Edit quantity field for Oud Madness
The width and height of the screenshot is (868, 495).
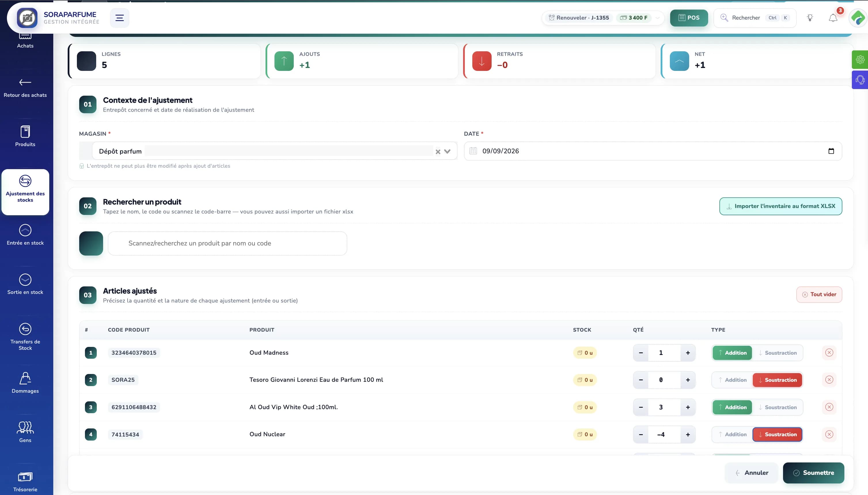point(664,353)
